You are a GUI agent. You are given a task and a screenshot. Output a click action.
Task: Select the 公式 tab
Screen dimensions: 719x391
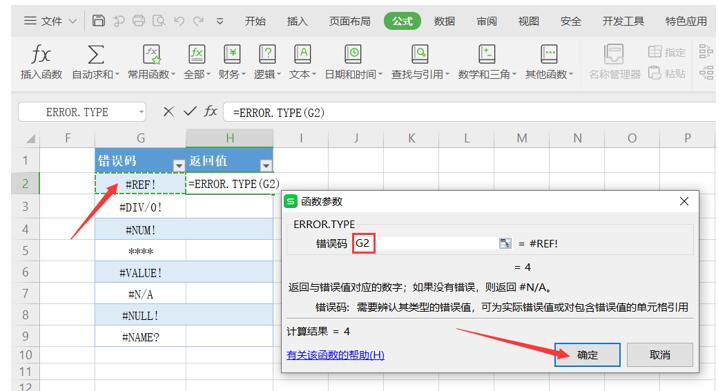(402, 21)
